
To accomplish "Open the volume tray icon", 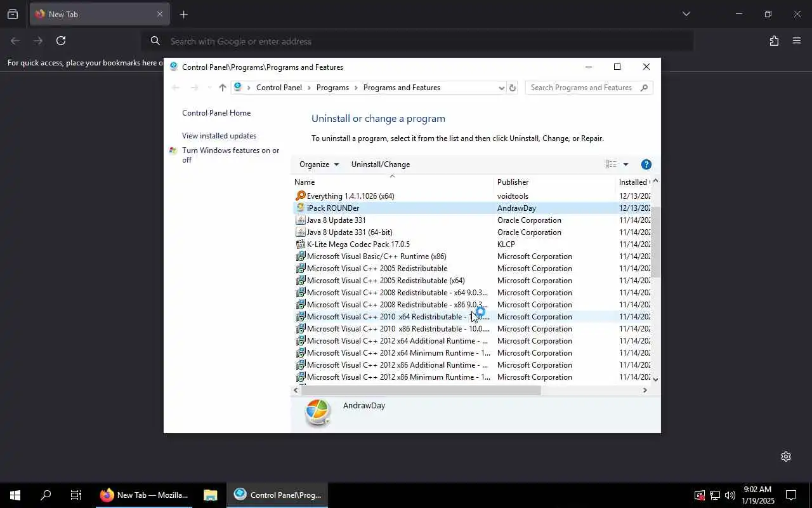I will point(730,495).
